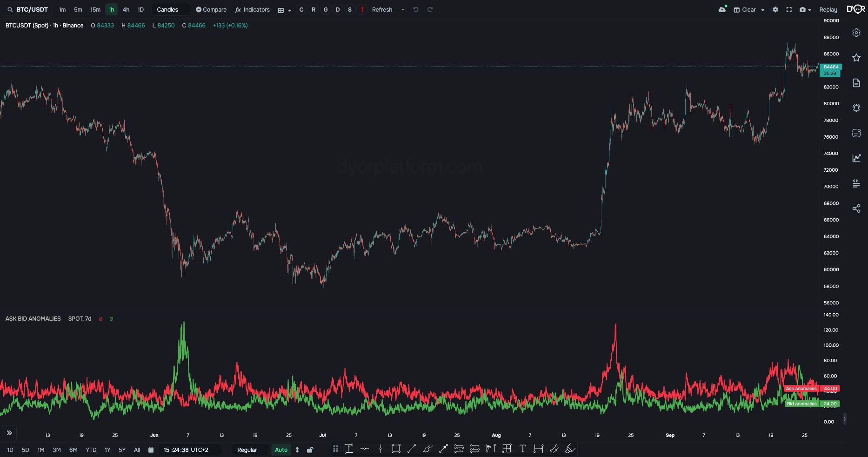868x457 pixels.
Task: Switch to the 15m timeframe
Action: 95,9
